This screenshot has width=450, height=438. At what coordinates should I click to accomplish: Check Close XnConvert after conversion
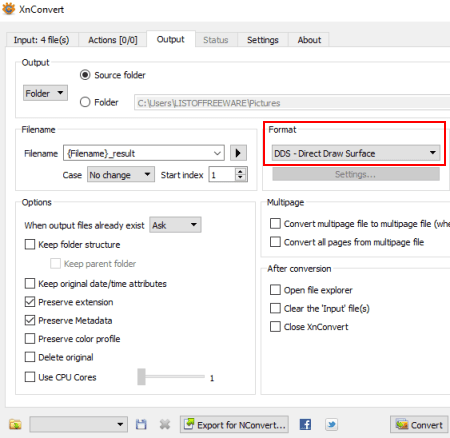point(275,326)
